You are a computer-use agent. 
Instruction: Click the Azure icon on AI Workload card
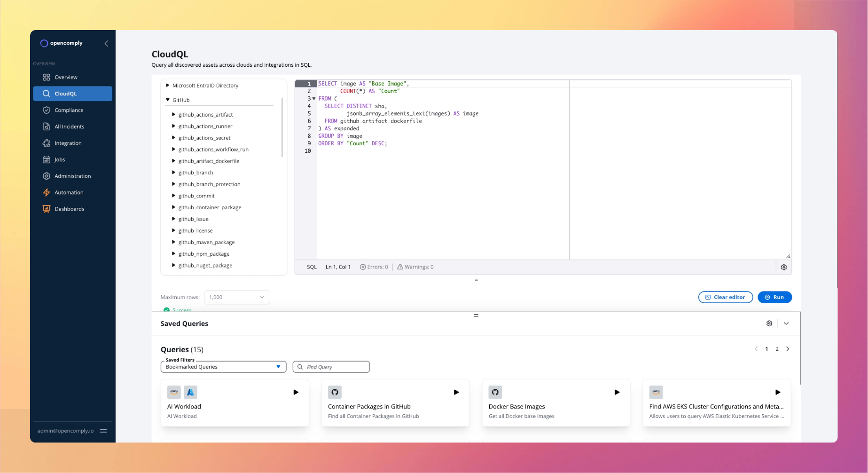click(x=190, y=392)
